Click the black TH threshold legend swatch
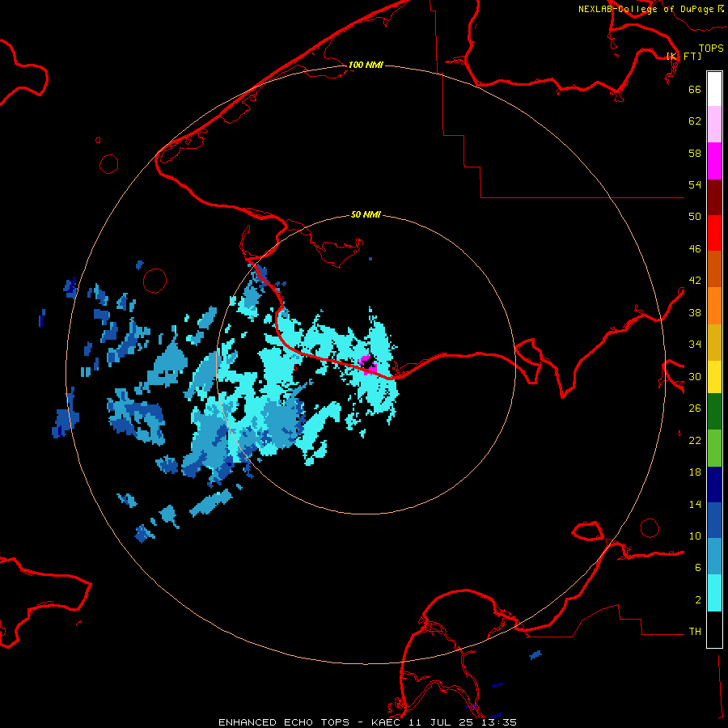Image resolution: width=728 pixels, height=728 pixels. tap(714, 629)
